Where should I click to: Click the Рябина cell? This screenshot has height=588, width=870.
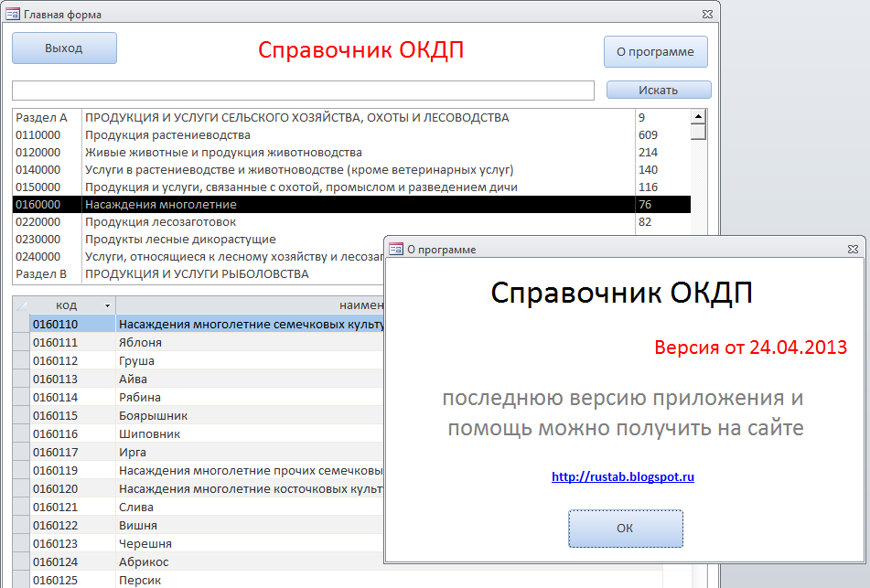(x=251, y=397)
